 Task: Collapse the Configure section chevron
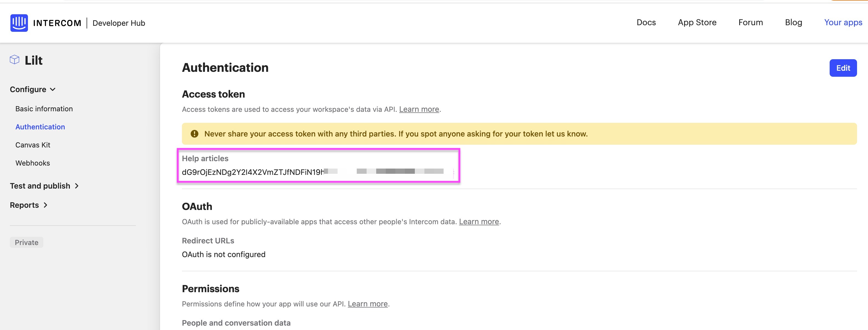pos(53,89)
